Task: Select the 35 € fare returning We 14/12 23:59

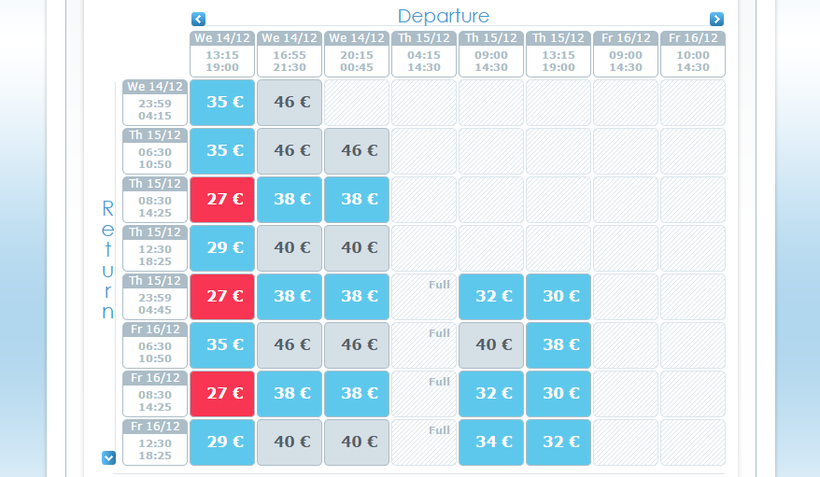Action: pos(222,102)
